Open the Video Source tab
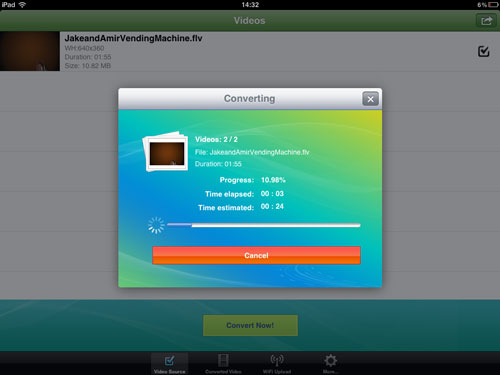Screen dimensions: 500x375 [x=169, y=364]
